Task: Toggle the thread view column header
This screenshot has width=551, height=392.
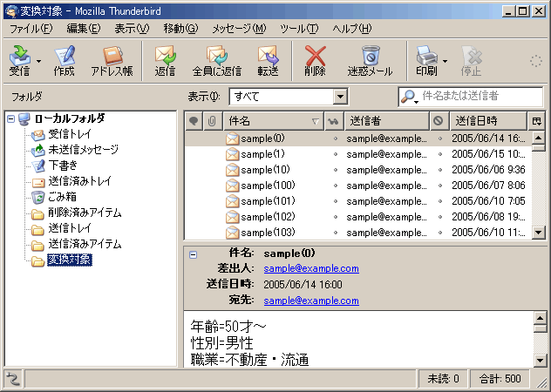Action: point(193,121)
